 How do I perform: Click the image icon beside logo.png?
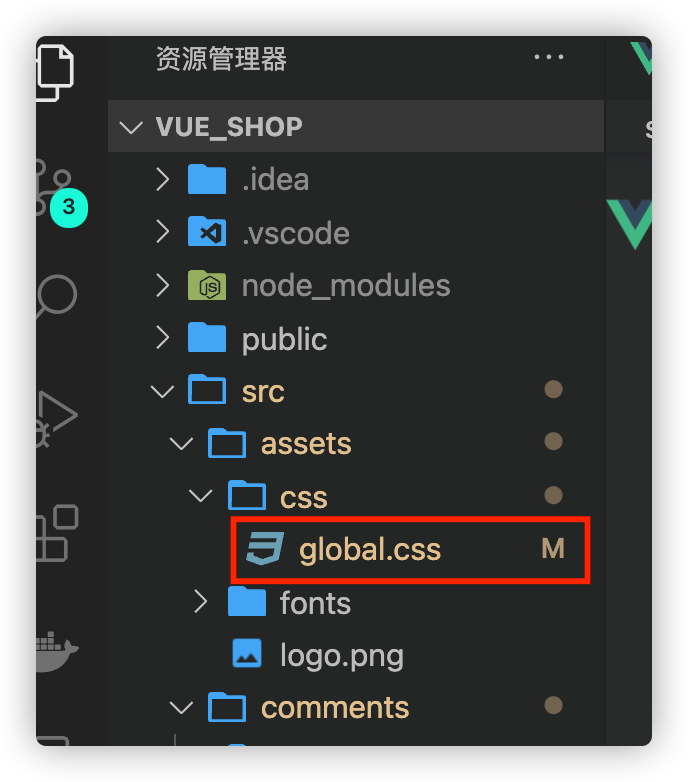[247, 653]
